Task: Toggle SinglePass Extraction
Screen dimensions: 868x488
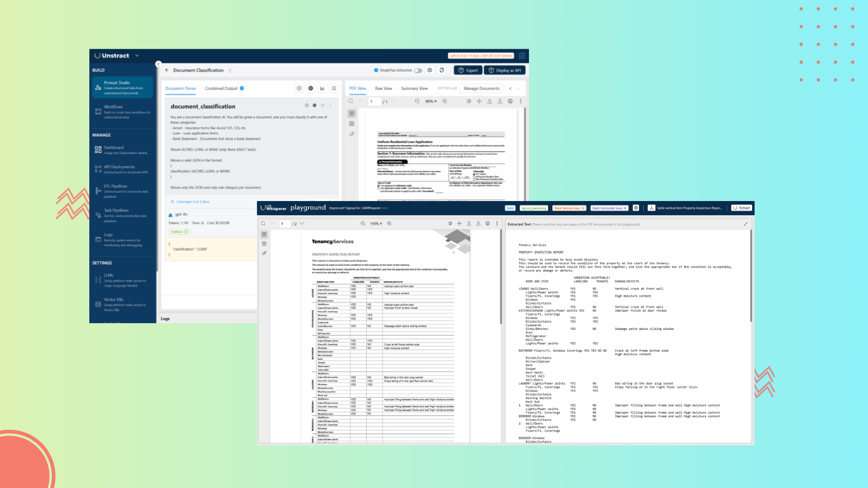Action: (418, 70)
